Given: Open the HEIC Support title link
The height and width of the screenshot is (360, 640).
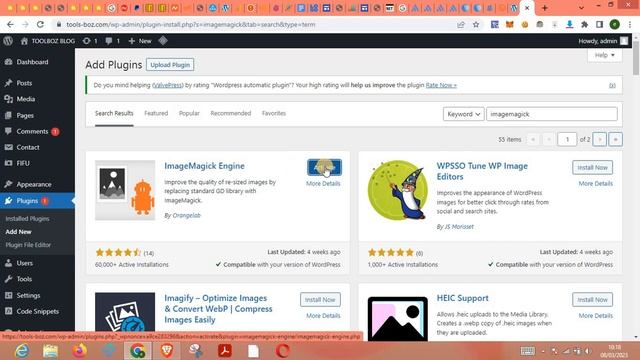Looking at the screenshot, I should (462, 298).
